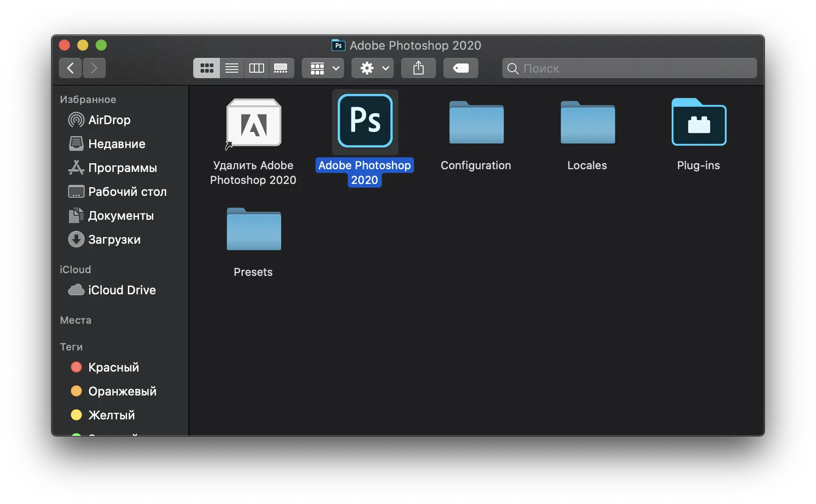Image resolution: width=816 pixels, height=504 pixels.
Task: Open iCloud Drive from the sidebar
Action: (121, 290)
